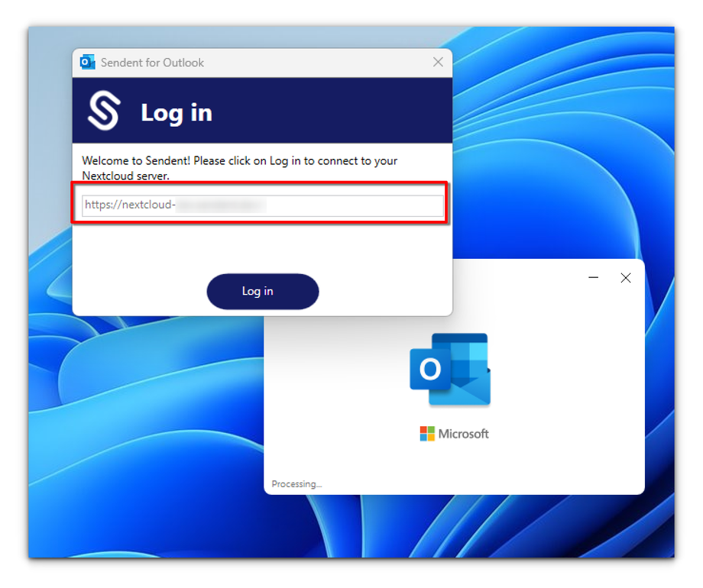Close the Outlook splash window

626,278
